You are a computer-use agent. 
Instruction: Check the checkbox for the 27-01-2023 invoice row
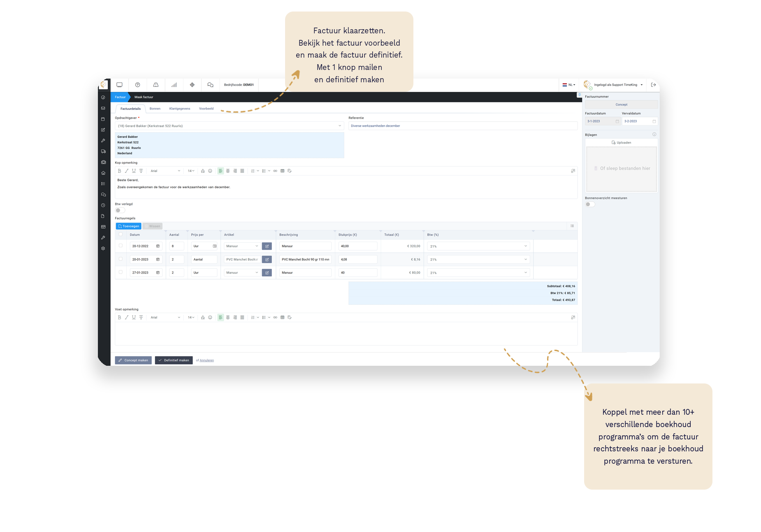(x=121, y=272)
